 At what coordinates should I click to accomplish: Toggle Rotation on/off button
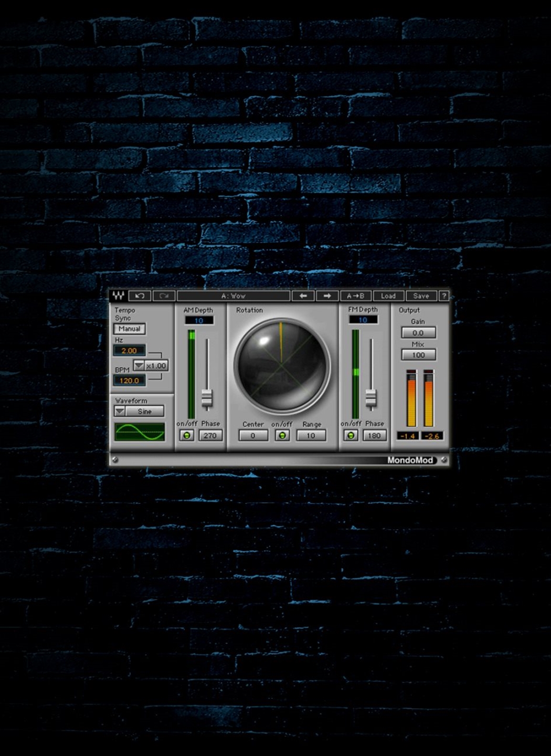[x=282, y=435]
